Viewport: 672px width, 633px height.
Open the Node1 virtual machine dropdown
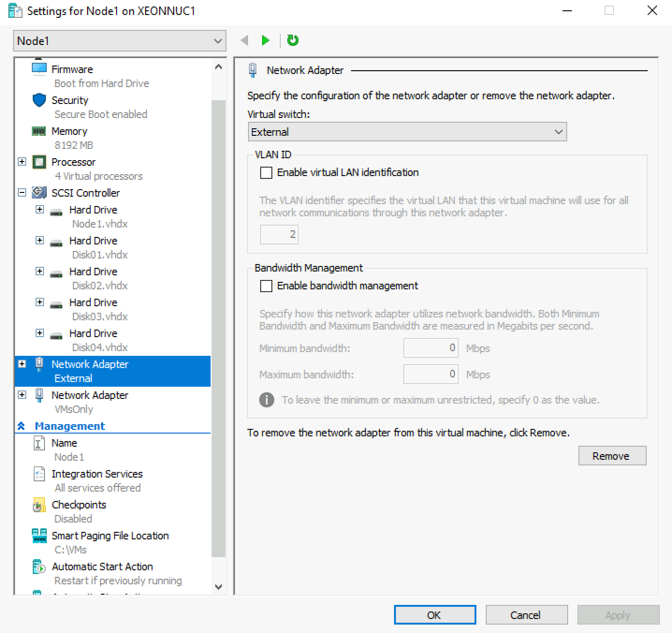click(x=120, y=41)
